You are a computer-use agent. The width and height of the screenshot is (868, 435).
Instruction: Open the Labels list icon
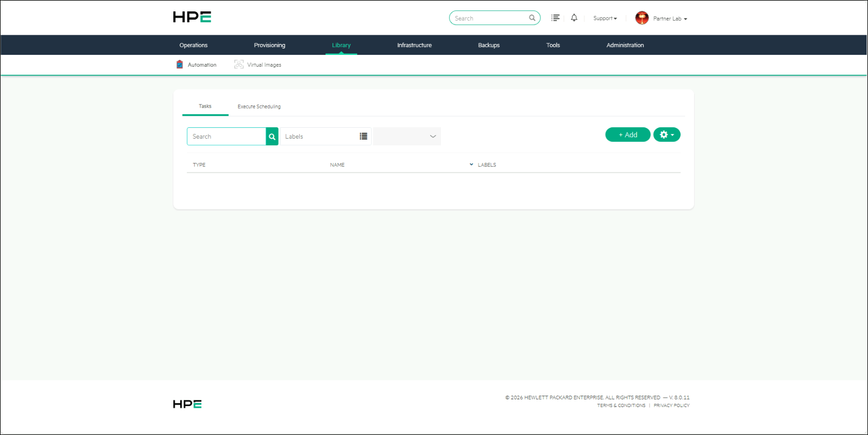(364, 137)
